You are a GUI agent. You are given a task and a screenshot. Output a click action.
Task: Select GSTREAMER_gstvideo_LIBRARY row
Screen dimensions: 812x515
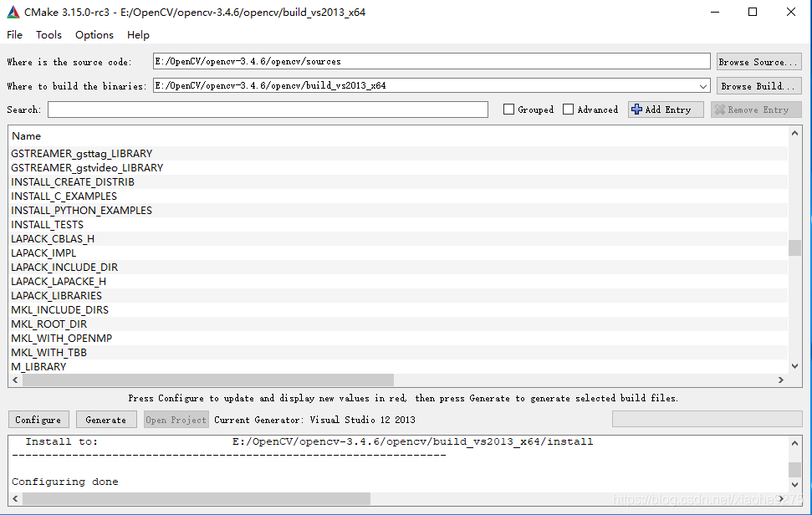[399, 168]
